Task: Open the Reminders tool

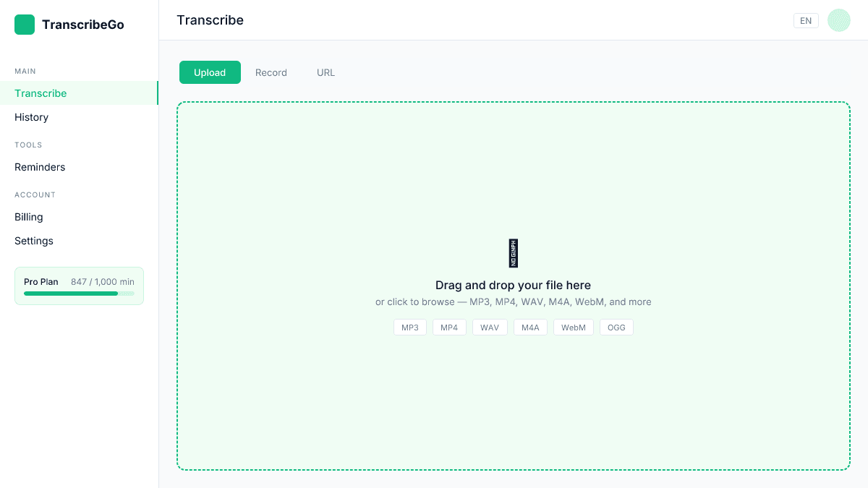Action: [40, 167]
